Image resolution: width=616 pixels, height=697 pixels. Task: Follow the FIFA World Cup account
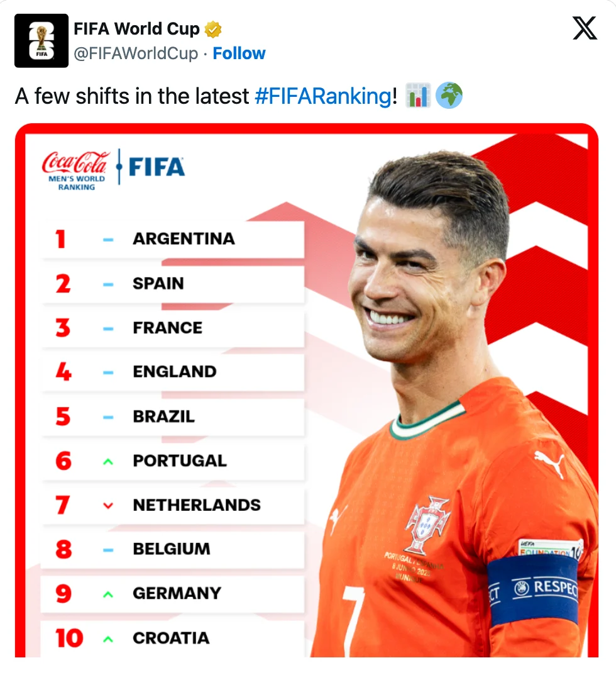click(239, 53)
